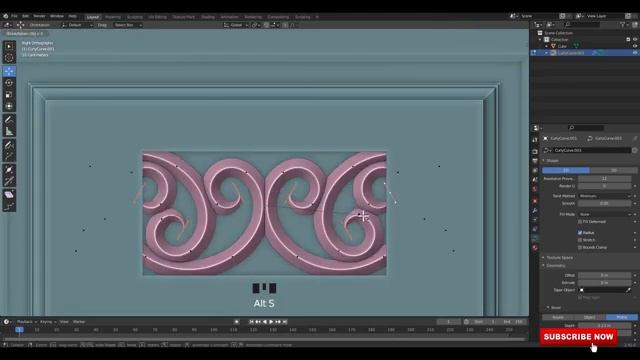Hide CurlyCurve.001 in the outliner
This screenshot has width=640, height=360.
tap(635, 53)
